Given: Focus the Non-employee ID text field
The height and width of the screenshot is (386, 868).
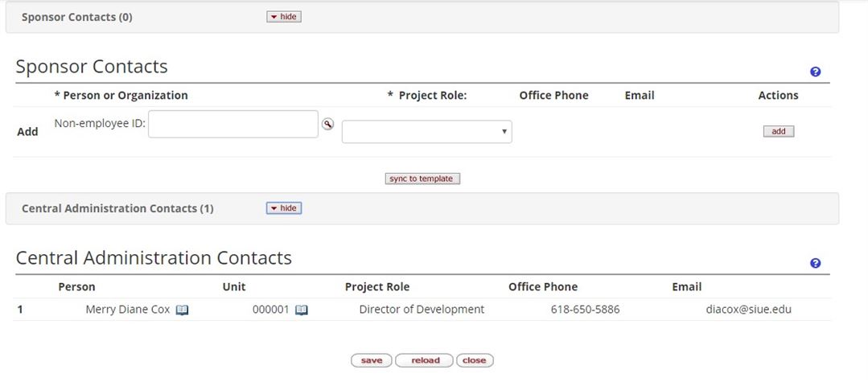Looking at the screenshot, I should 233,124.
